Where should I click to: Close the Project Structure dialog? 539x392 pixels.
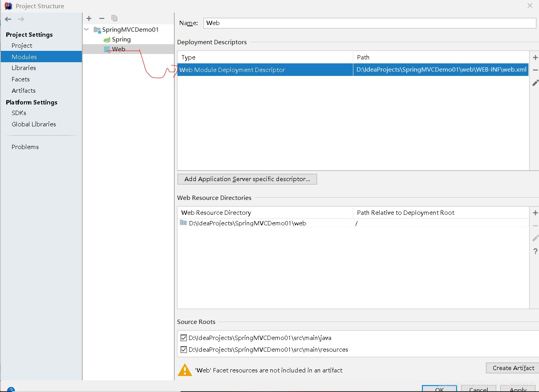pyautogui.click(x=530, y=5)
